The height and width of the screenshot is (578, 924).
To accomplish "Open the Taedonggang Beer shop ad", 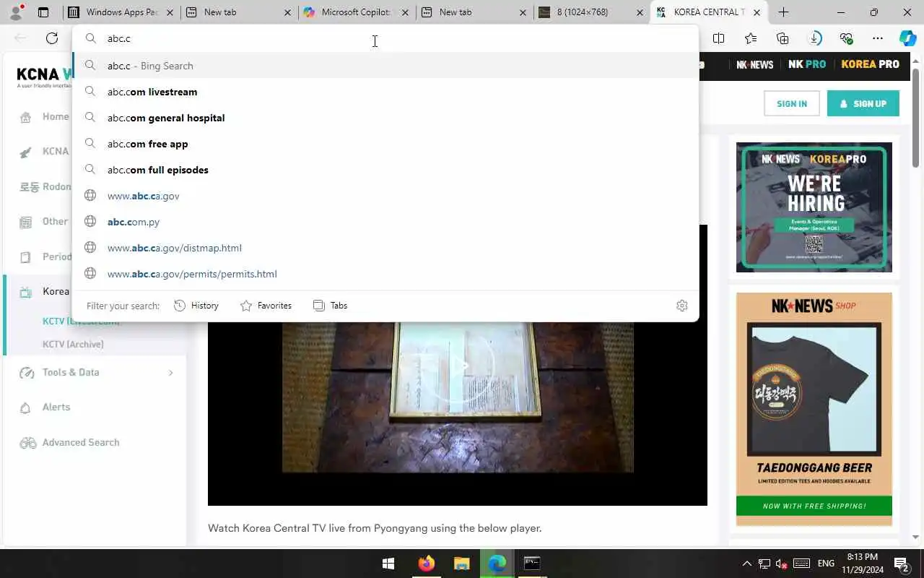I will point(814,409).
